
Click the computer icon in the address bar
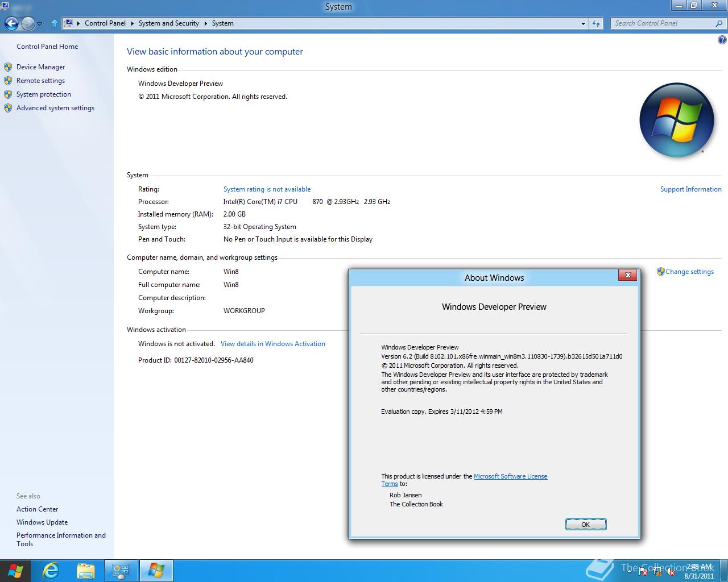[69, 23]
